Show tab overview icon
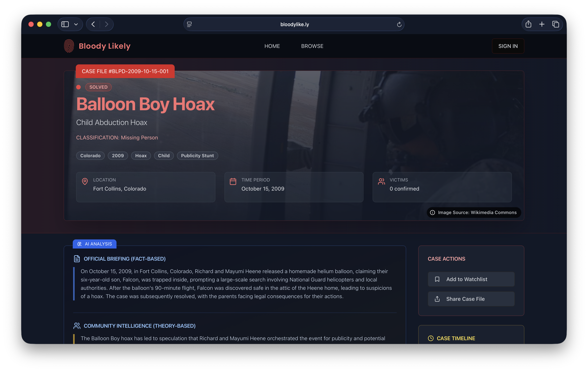The image size is (588, 372). pyautogui.click(x=556, y=24)
